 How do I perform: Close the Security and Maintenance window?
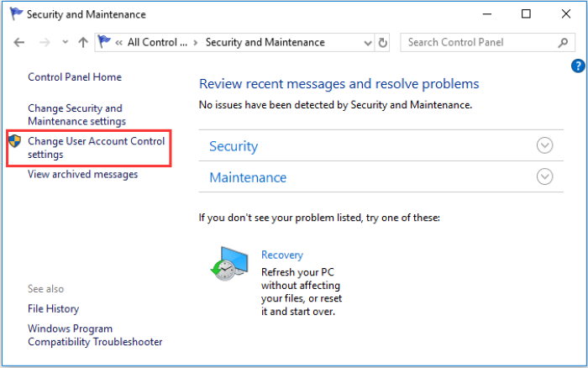point(566,14)
